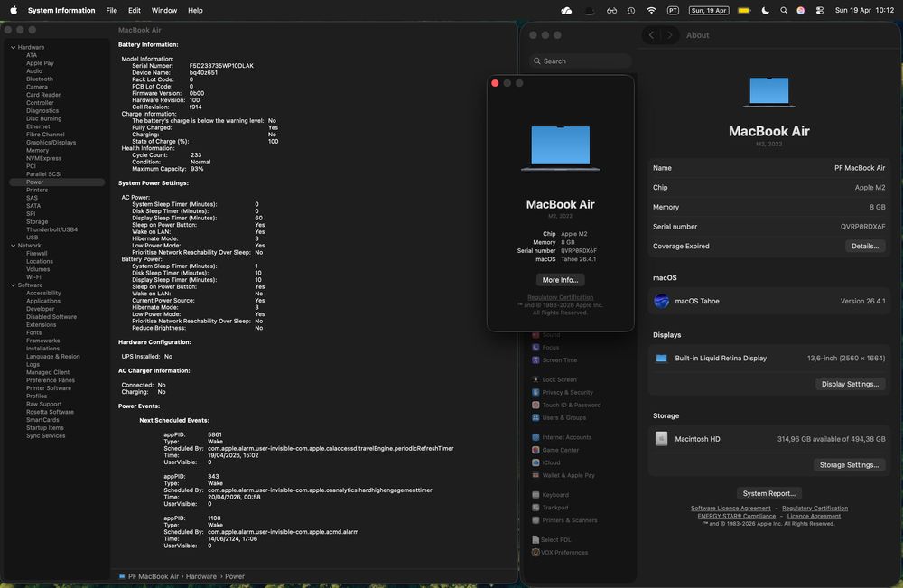Open Software Licence Agreement link
903x588 pixels.
(x=731, y=508)
